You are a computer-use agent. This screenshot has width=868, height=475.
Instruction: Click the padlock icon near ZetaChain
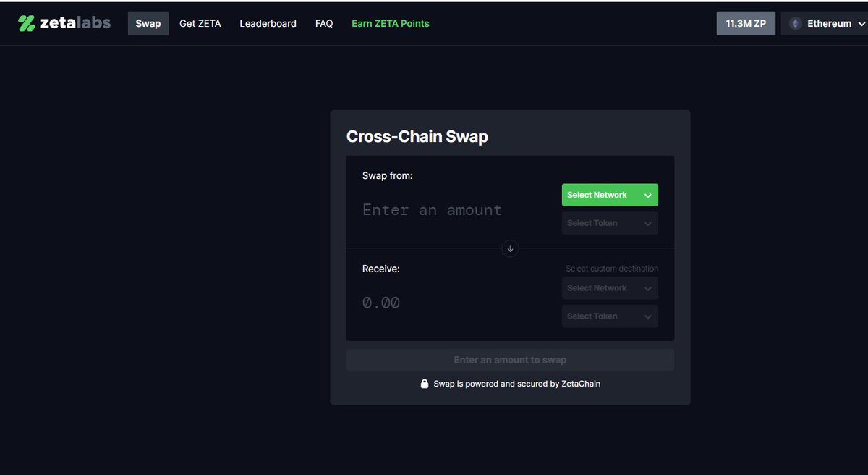[425, 384]
